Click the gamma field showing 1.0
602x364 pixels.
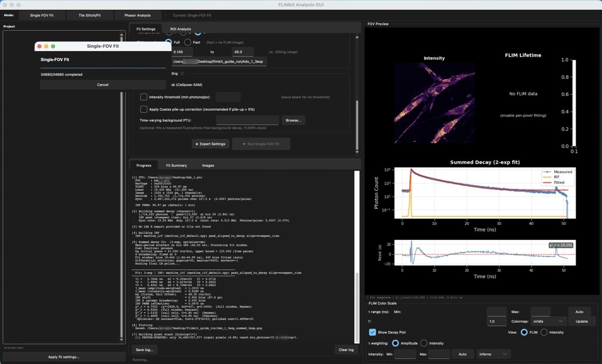(496, 321)
